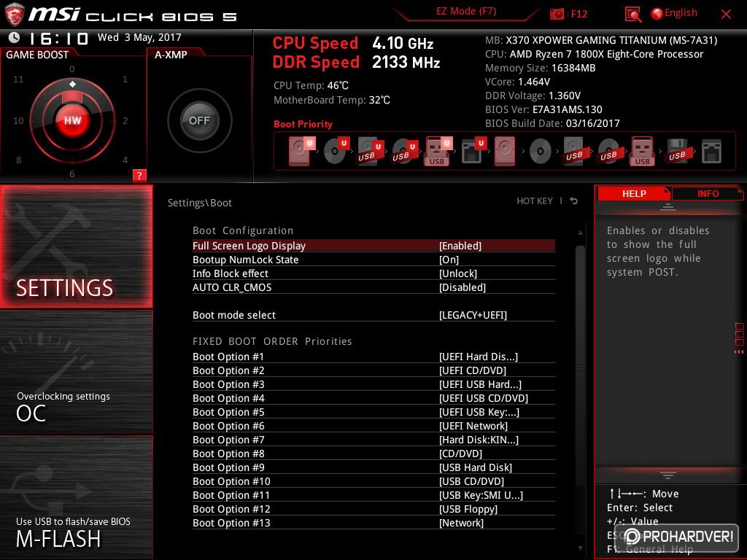The image size is (747, 560).
Task: Open Boot Option #2 [UEFI CD/DVD] list
Action: (373, 370)
